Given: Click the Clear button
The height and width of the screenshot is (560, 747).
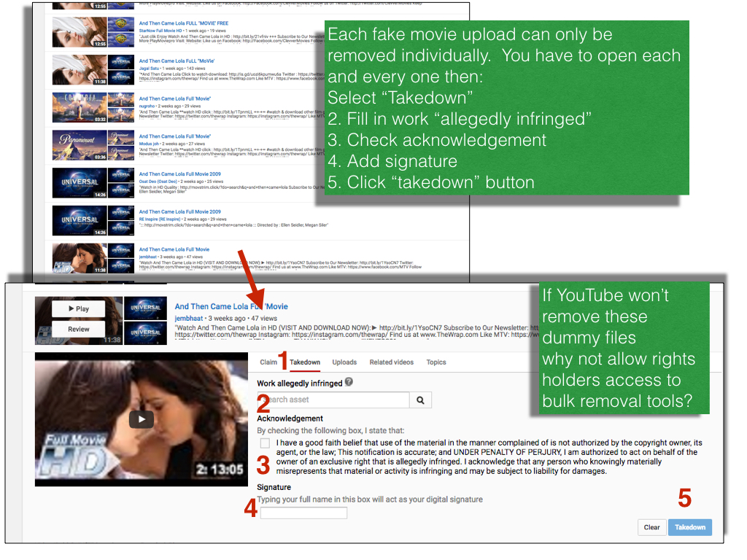Looking at the screenshot, I should 651,528.
